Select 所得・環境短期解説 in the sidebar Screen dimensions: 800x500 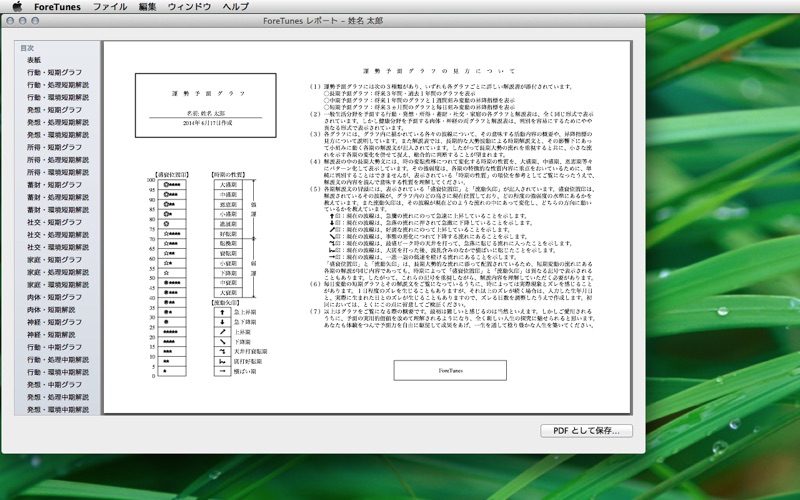click(58, 172)
